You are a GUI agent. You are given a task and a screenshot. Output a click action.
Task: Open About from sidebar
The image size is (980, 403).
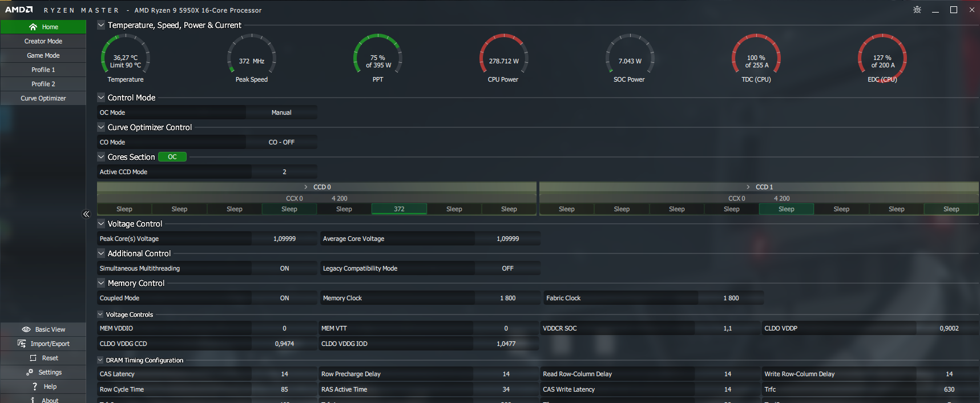coord(43,399)
